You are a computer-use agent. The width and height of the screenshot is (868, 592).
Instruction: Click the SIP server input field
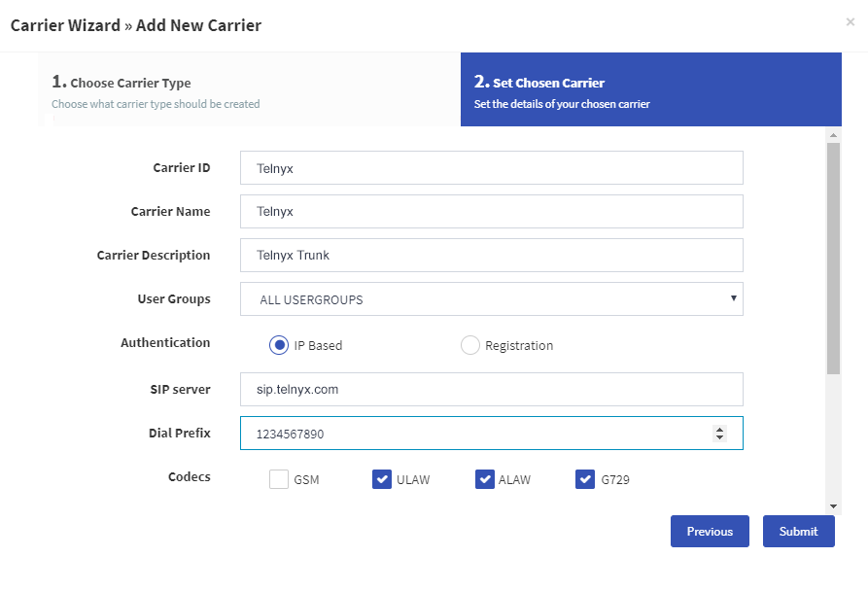click(492, 389)
